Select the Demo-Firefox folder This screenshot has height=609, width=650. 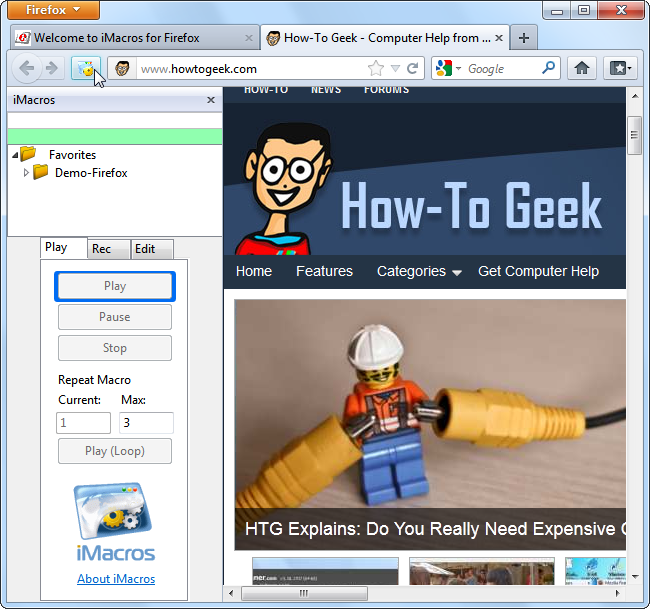(x=91, y=172)
